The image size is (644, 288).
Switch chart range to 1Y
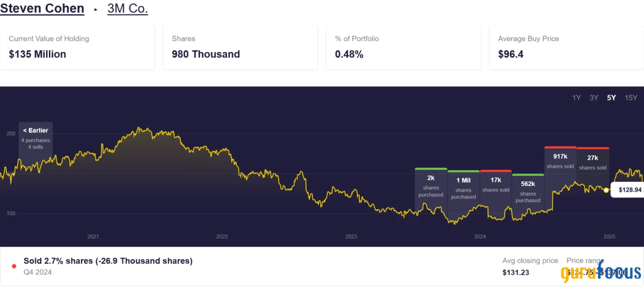click(576, 98)
